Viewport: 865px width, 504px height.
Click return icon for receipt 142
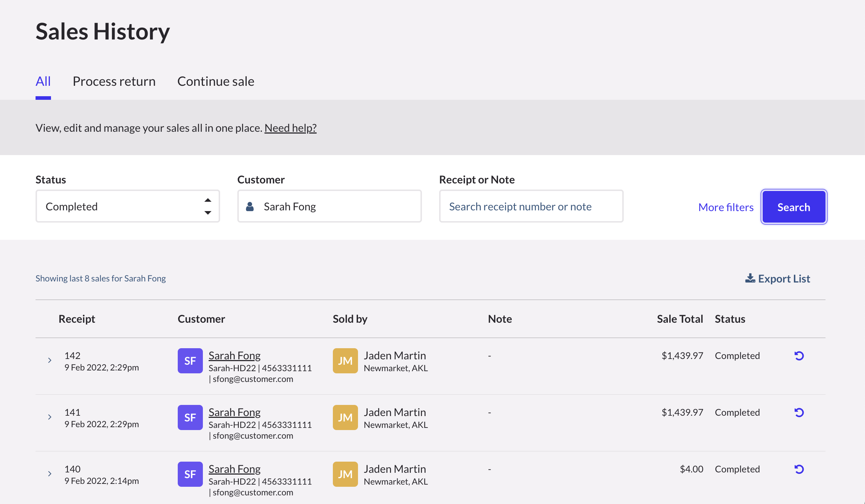[x=799, y=356]
